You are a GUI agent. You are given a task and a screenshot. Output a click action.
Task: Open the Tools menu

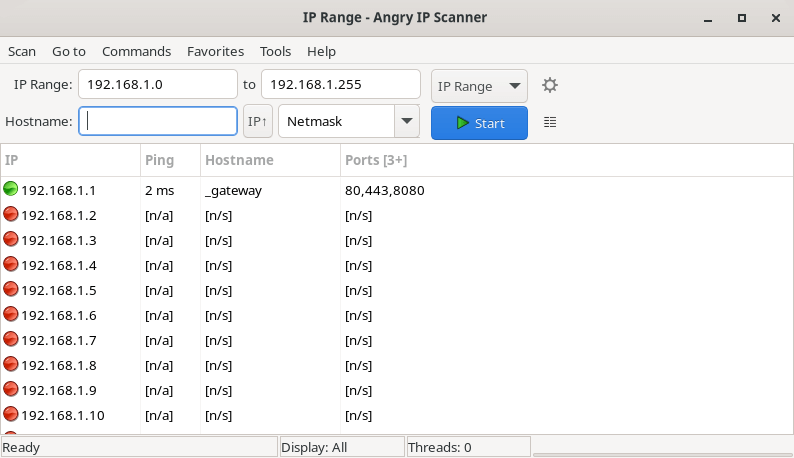click(275, 51)
